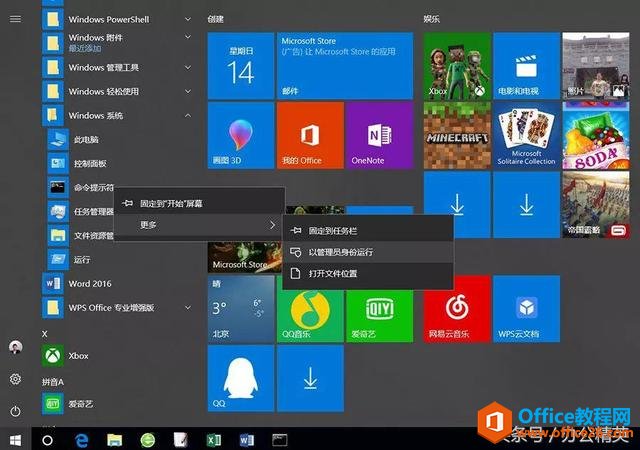
Task: Open Word from the taskbar
Action: [247, 440]
